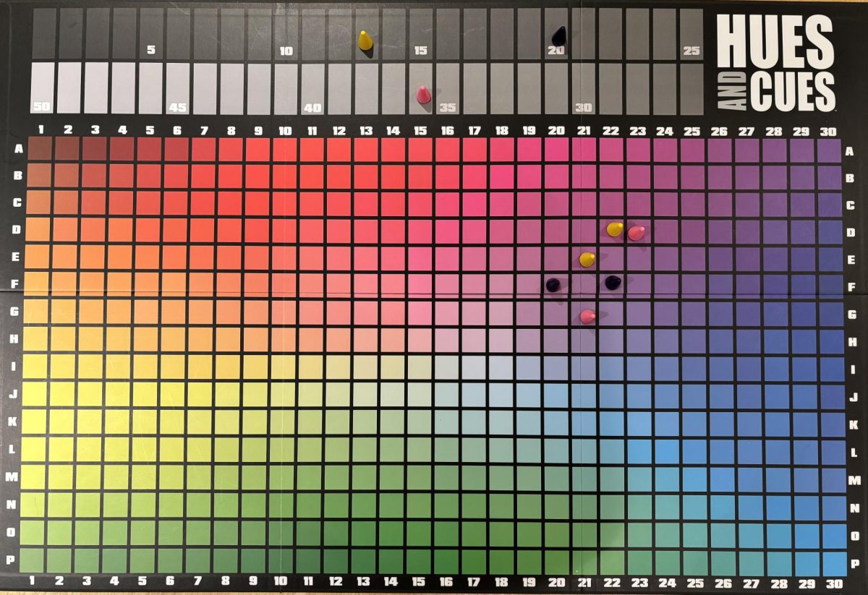Select the peach orange swatch at G7
The image size is (868, 595).
(202, 312)
